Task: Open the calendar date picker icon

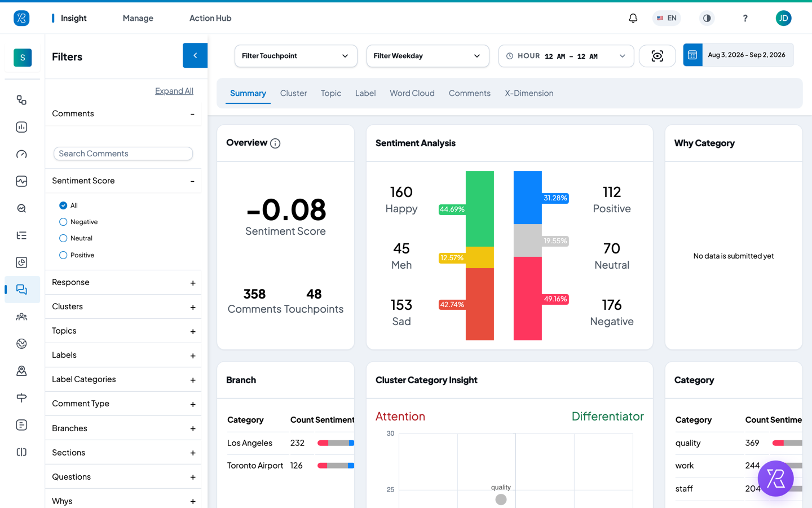Action: pos(692,55)
